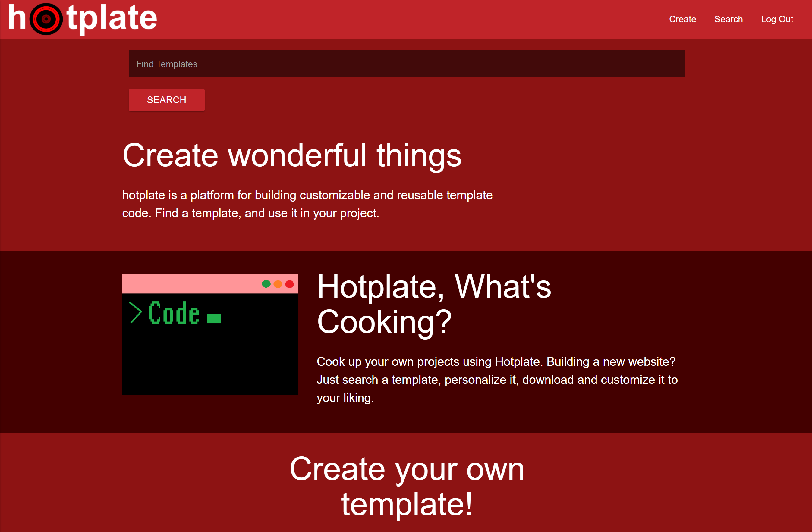The height and width of the screenshot is (532, 812).
Task: Click the Hotplate, What's Cooking? heading
Action: (434, 304)
